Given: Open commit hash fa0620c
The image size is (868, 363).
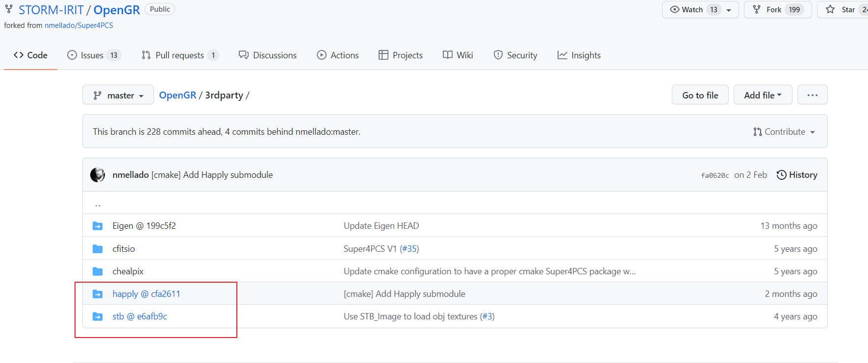Looking at the screenshot, I should click(715, 175).
